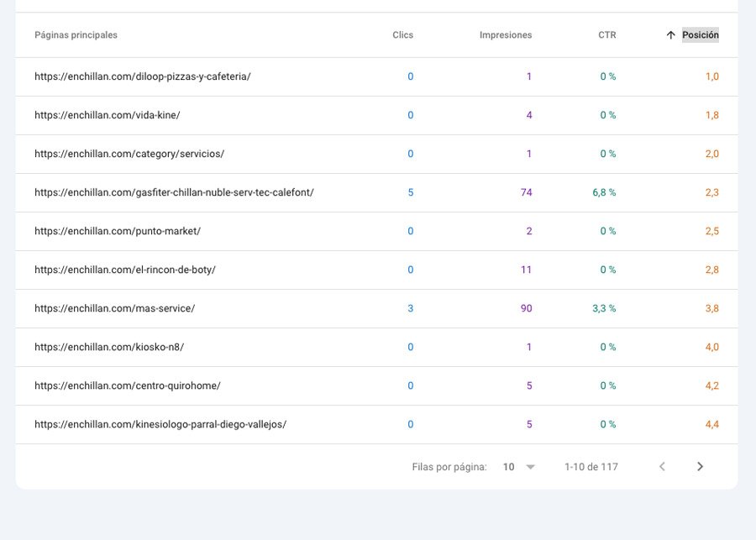Open the kinesiologo-parral-diego-vallejos row
The image size is (756, 540).
[160, 424]
